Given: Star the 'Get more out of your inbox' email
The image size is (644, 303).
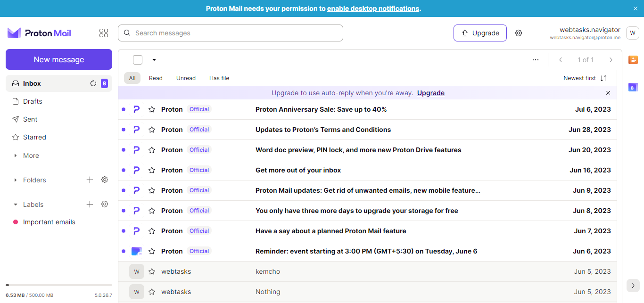Looking at the screenshot, I should click(x=152, y=170).
